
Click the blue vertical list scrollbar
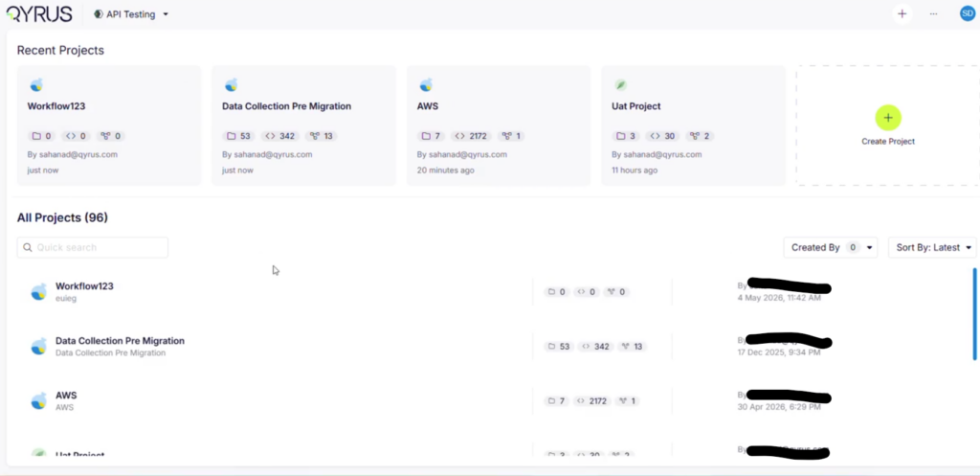tap(974, 314)
